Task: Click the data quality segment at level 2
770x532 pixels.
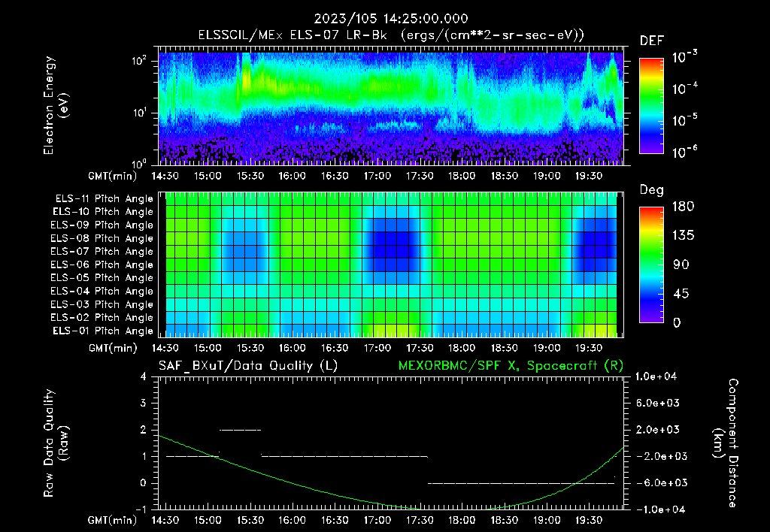Action: point(240,430)
